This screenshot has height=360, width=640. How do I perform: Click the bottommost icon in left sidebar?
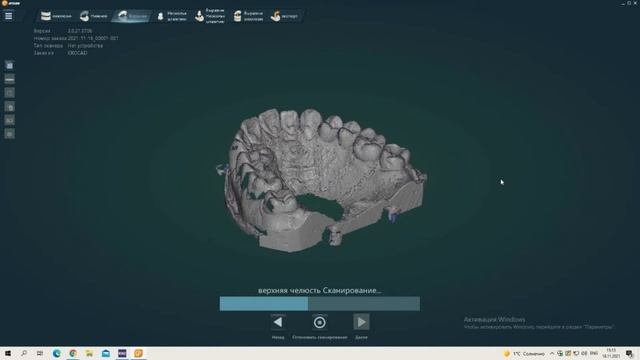[9, 134]
